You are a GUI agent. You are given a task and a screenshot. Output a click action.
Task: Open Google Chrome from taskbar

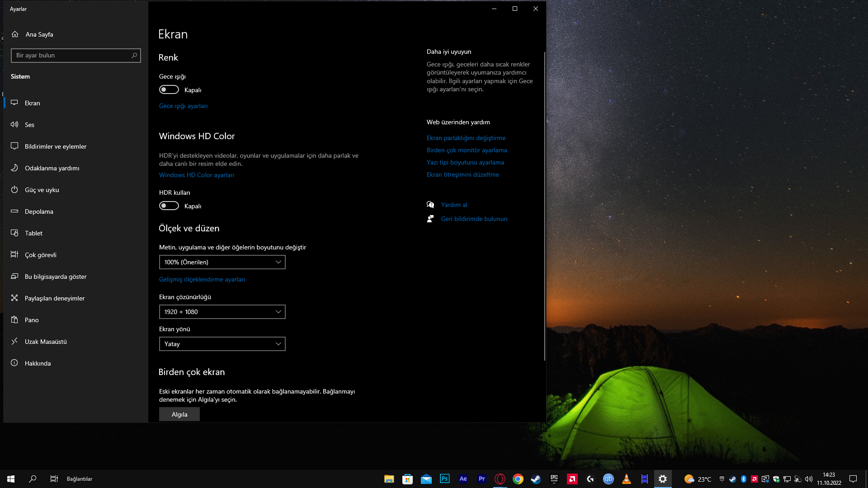point(518,479)
